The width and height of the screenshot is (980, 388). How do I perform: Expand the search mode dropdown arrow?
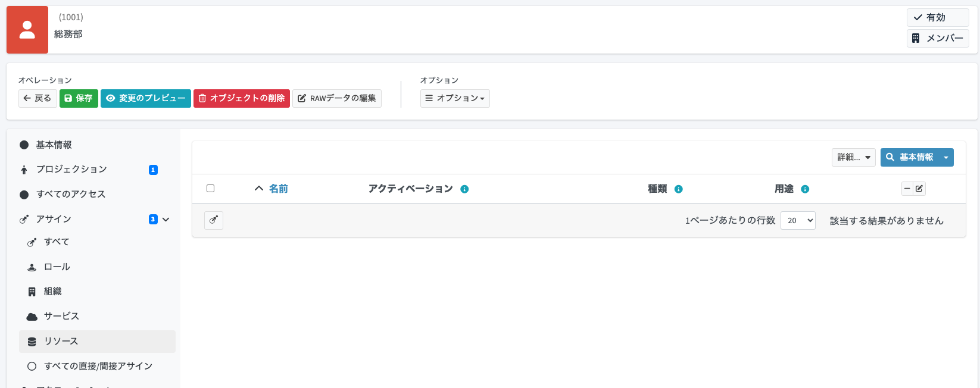tap(946, 157)
